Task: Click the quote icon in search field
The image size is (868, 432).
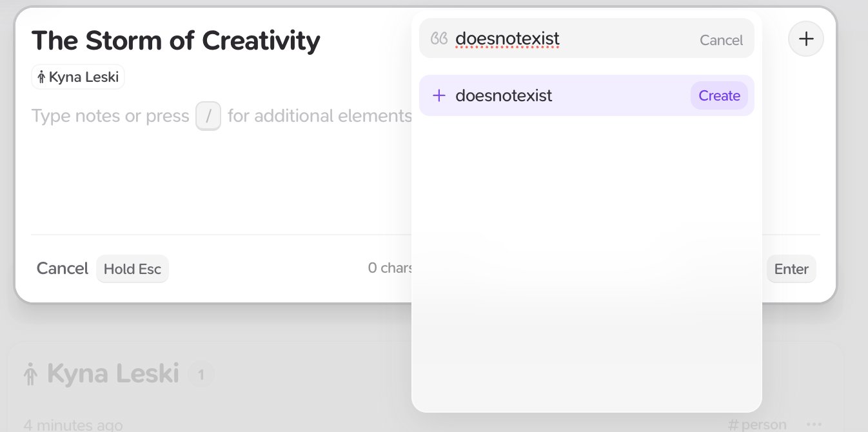Action: [439, 39]
